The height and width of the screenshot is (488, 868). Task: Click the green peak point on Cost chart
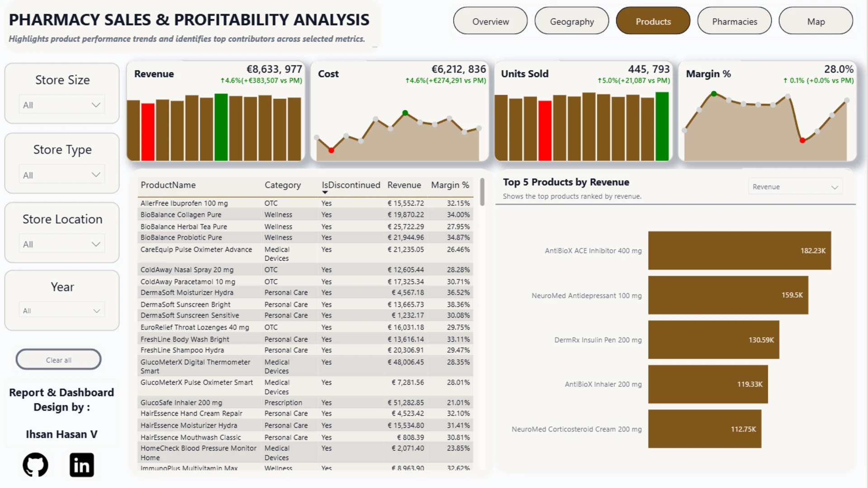click(x=405, y=113)
